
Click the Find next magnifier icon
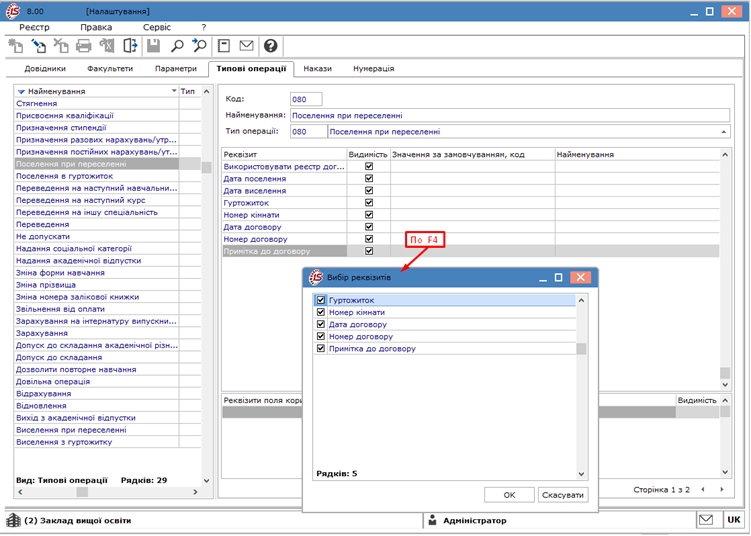tap(199, 46)
